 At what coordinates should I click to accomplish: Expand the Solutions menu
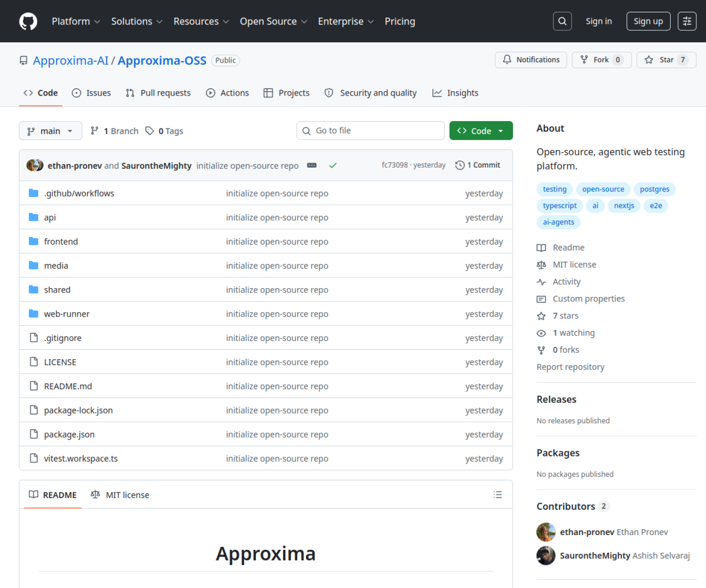tap(137, 22)
